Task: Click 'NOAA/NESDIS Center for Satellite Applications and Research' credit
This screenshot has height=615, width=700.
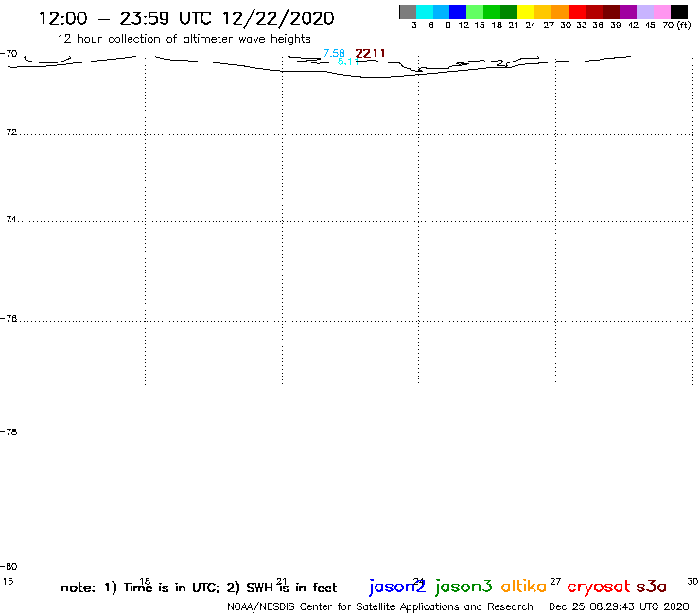Action: click(x=380, y=607)
